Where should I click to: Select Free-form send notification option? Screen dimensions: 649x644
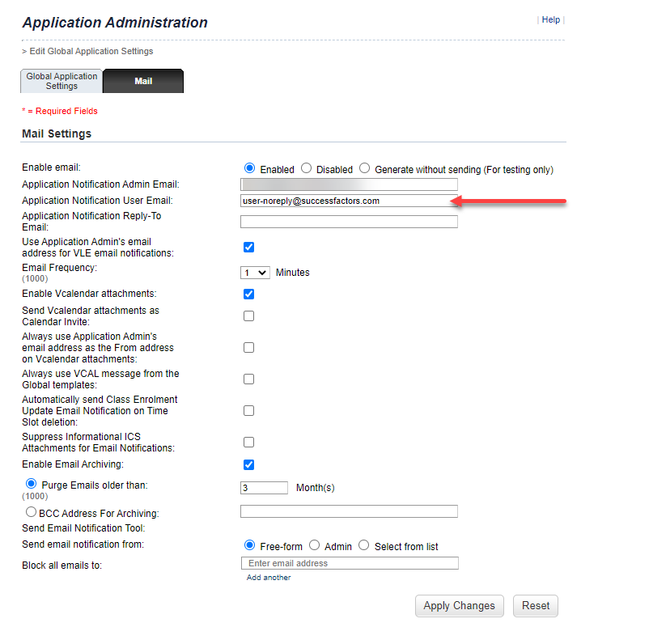tap(249, 544)
